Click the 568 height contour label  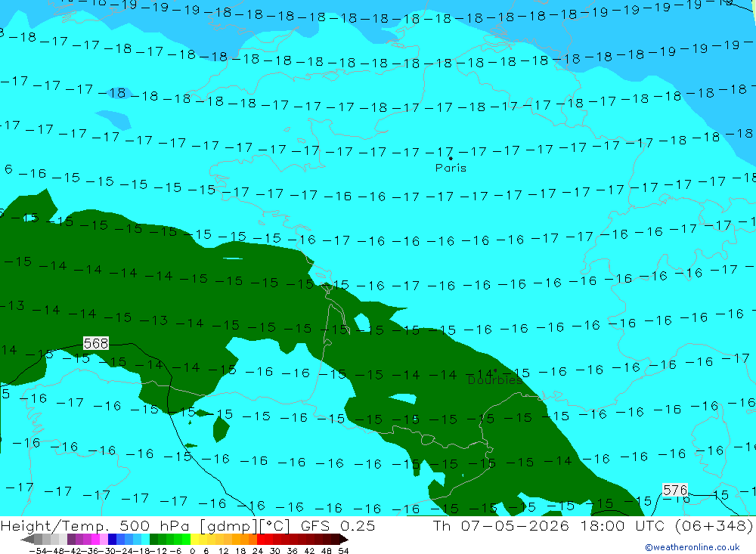96,343
